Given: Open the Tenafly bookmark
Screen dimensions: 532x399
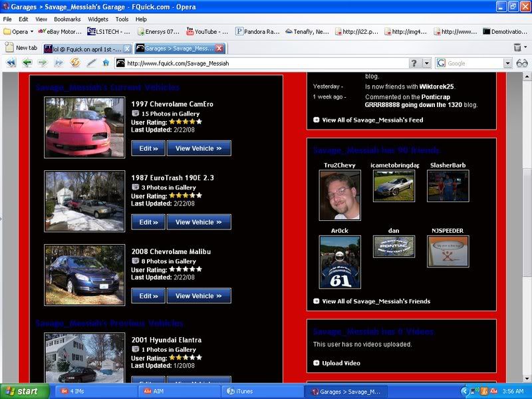Looking at the screenshot, I should tap(307, 31).
